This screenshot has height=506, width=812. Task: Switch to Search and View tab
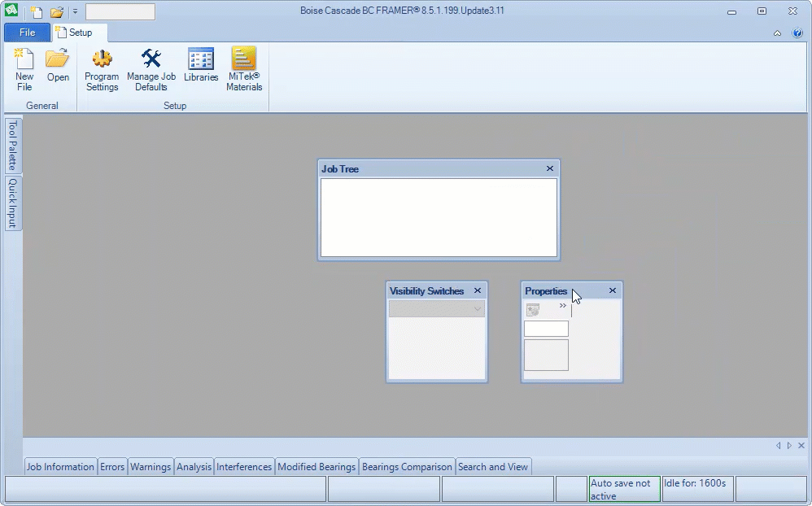[x=492, y=467]
